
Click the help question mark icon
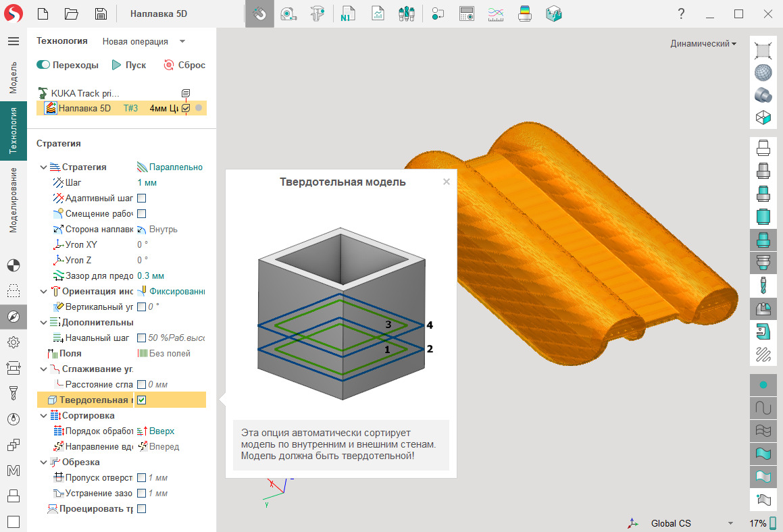click(681, 14)
